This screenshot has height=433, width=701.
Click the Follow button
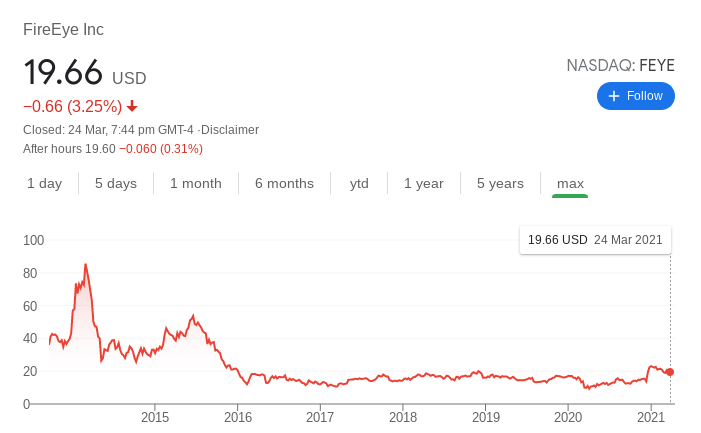(635, 96)
